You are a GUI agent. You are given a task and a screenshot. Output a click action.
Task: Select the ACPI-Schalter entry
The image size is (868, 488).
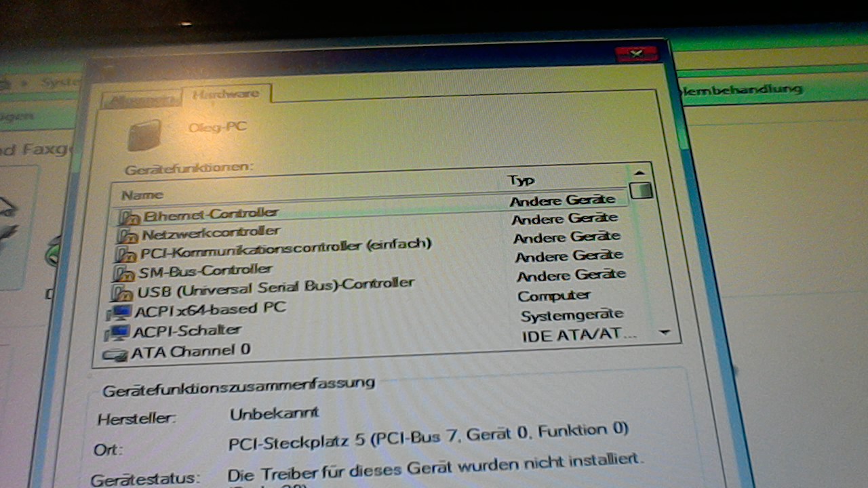186,331
